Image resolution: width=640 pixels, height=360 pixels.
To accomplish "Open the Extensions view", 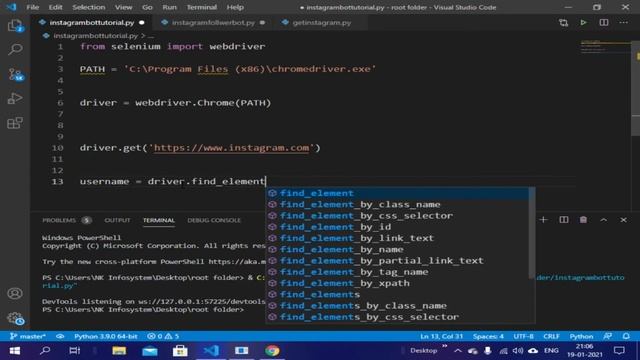I will (x=15, y=123).
